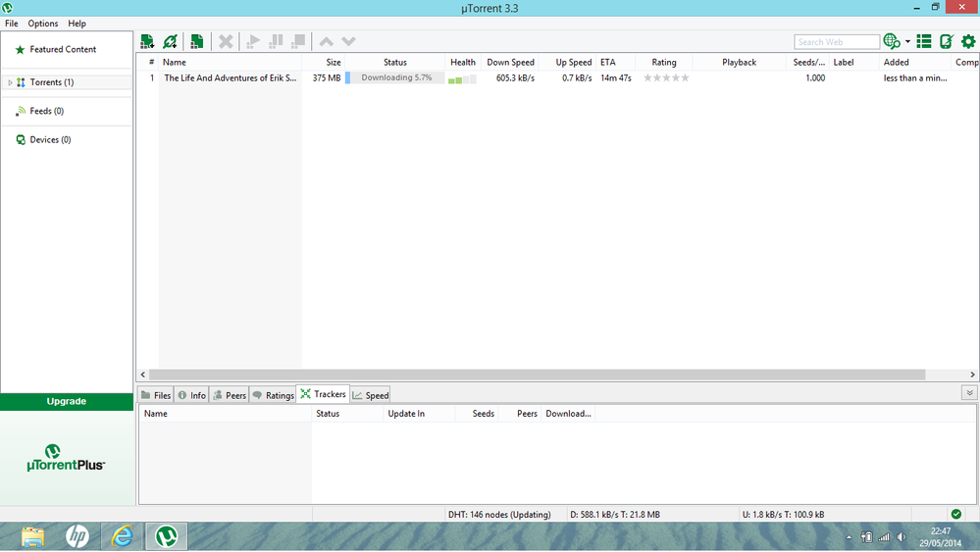This screenshot has width=980, height=552.
Task: Click the Create New Torrent icon
Action: (197, 42)
